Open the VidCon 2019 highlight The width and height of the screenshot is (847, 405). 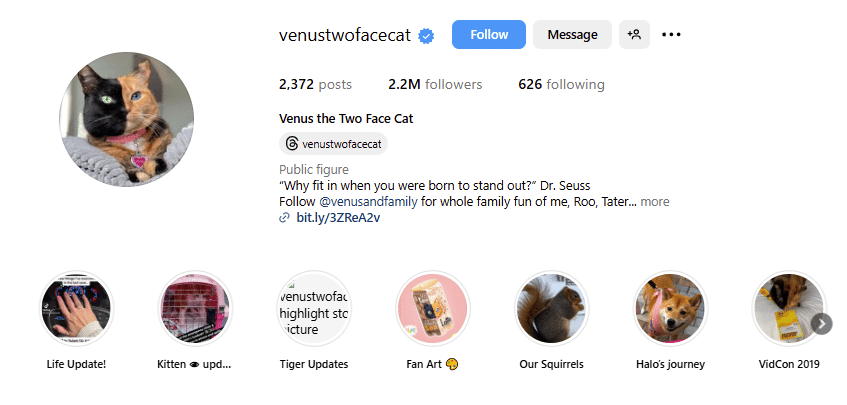point(788,307)
